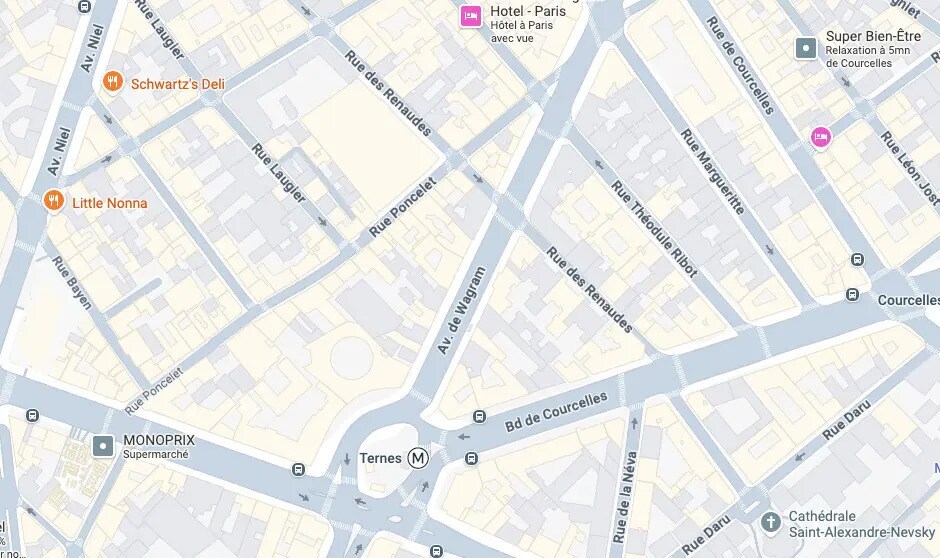Screen dimensions: 940x558
Task: Select the bus stop icon right of Ternes metro
Action: (x=471, y=459)
